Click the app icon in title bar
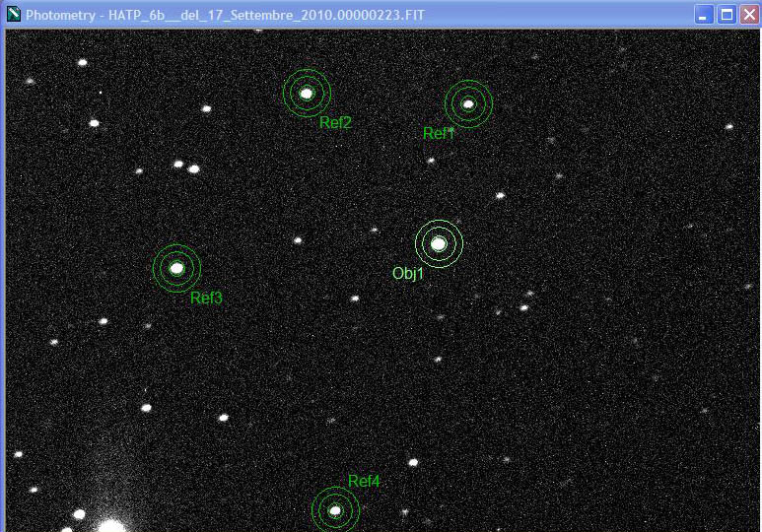 tap(14, 14)
